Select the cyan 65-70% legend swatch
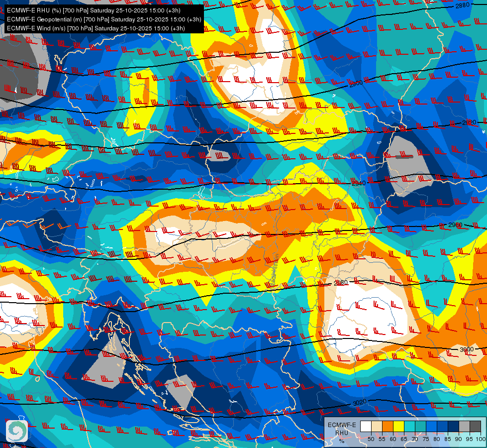The image size is (487, 448). click(410, 426)
